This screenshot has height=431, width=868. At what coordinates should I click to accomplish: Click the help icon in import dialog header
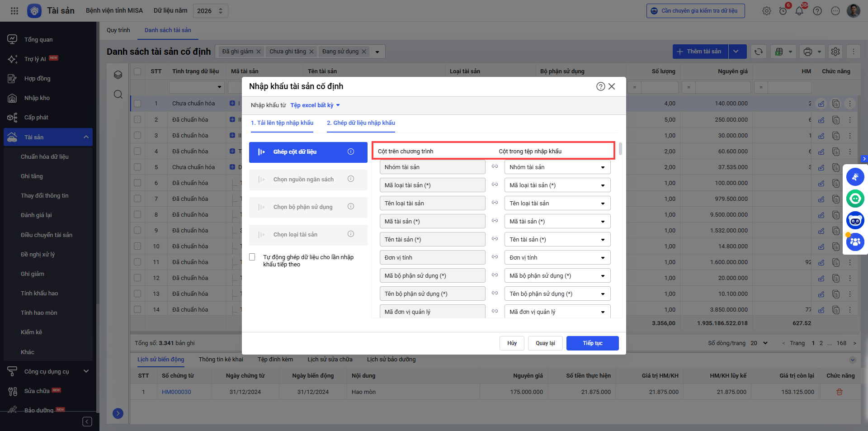click(600, 86)
